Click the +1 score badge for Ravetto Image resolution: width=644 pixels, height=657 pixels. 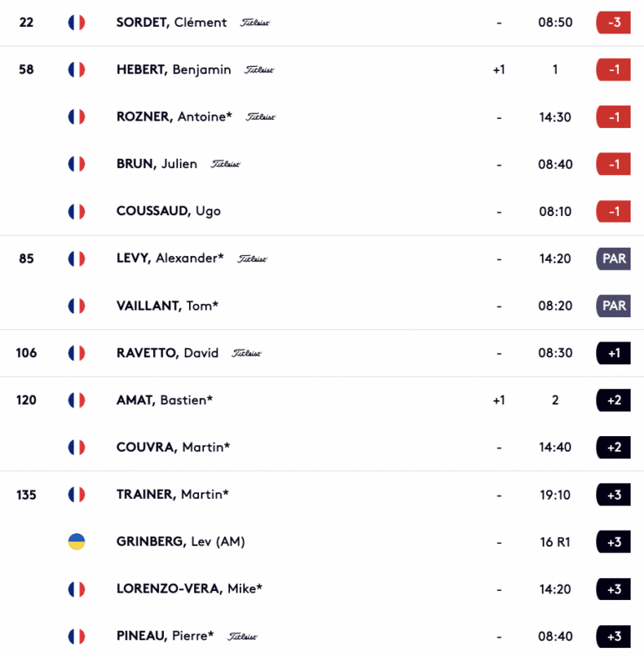point(613,353)
